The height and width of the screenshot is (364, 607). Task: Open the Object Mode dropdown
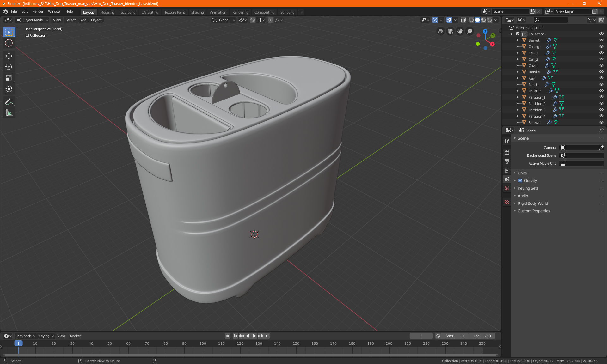[32, 20]
